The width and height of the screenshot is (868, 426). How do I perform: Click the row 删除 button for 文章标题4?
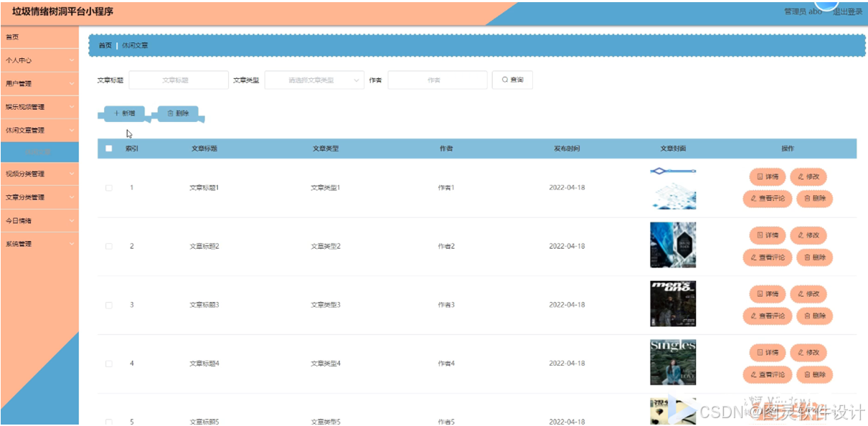[815, 374]
